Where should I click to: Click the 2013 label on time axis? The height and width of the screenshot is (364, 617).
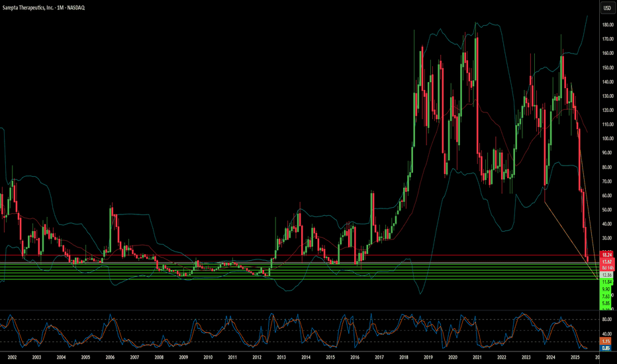[281, 357]
